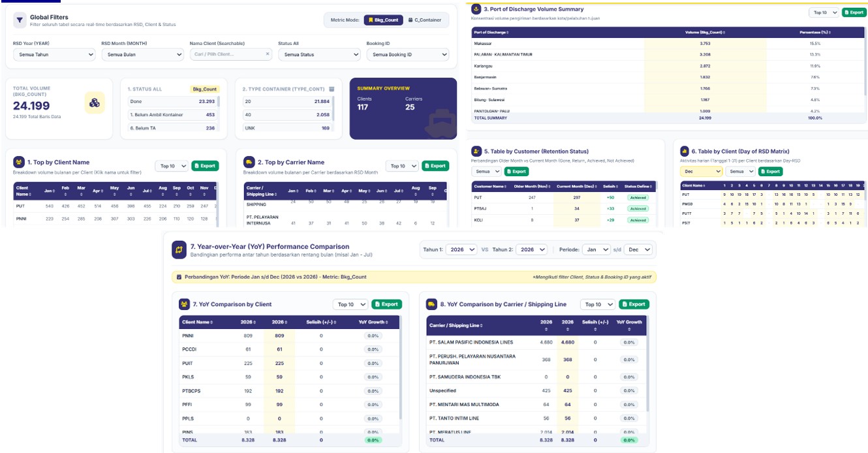This screenshot has width=868, height=453.
Task: Export the Top by Client Name table
Action: coord(205,166)
